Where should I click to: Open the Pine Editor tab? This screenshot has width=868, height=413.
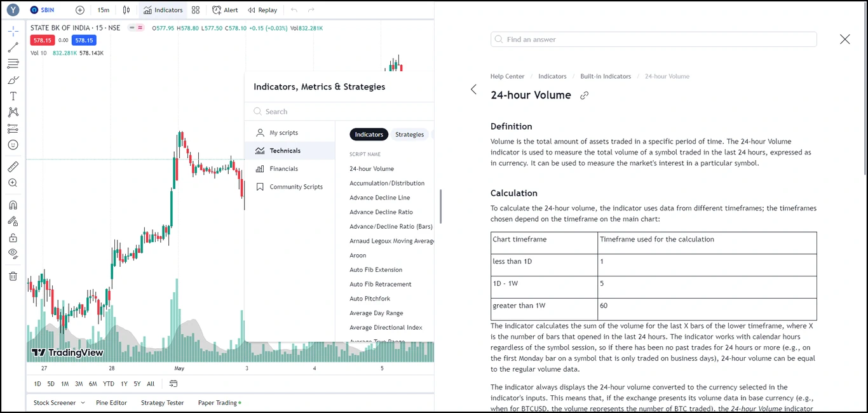click(x=111, y=403)
